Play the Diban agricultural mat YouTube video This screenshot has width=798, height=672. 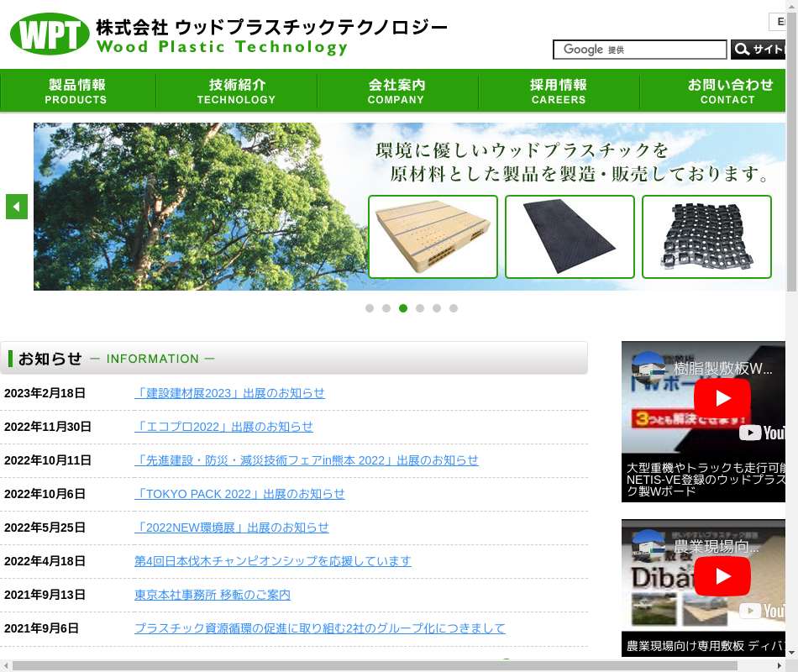722,576
